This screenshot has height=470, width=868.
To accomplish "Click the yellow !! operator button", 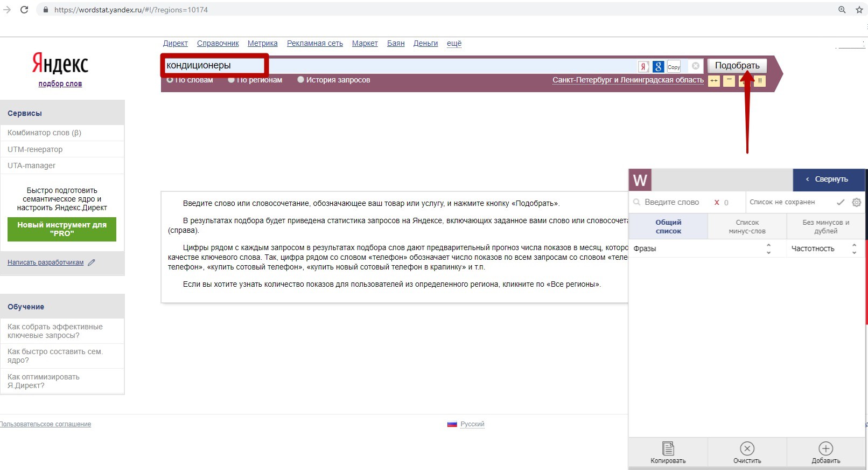I will tap(760, 81).
